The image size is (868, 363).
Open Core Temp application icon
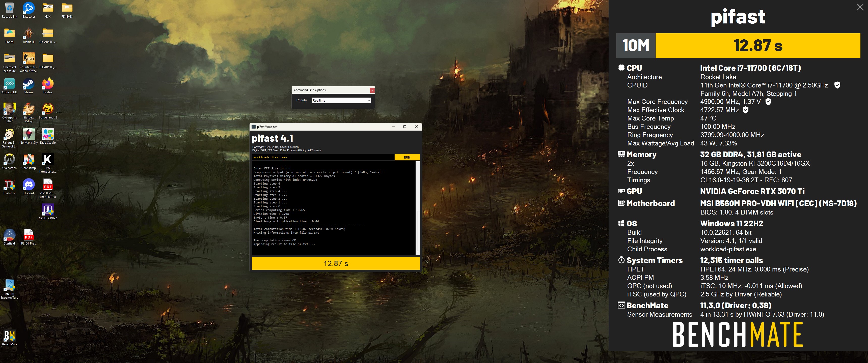[x=29, y=162]
